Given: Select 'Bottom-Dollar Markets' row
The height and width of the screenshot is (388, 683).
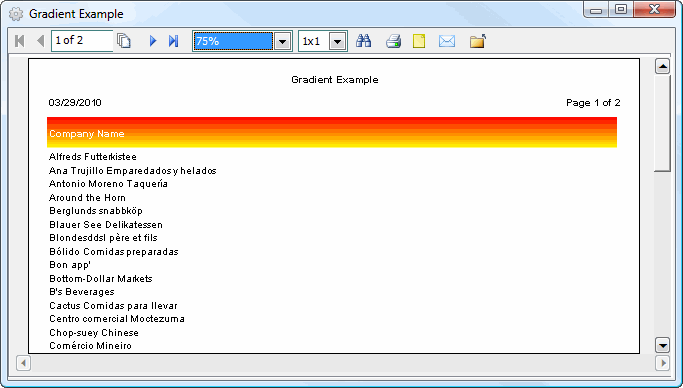Looking at the screenshot, I should tap(101, 279).
